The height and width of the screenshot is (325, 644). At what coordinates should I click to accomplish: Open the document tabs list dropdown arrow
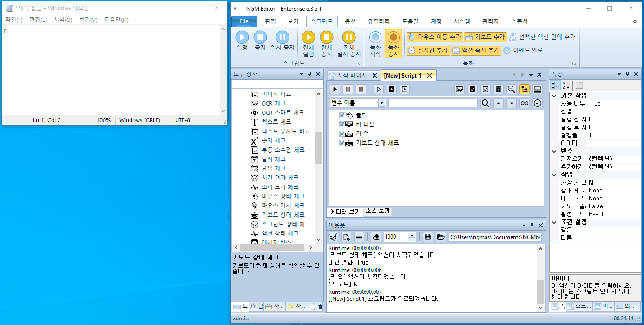[531, 75]
